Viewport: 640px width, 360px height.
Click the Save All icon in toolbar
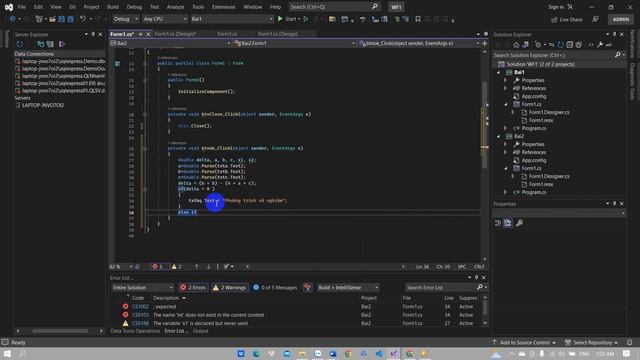click(x=71, y=19)
